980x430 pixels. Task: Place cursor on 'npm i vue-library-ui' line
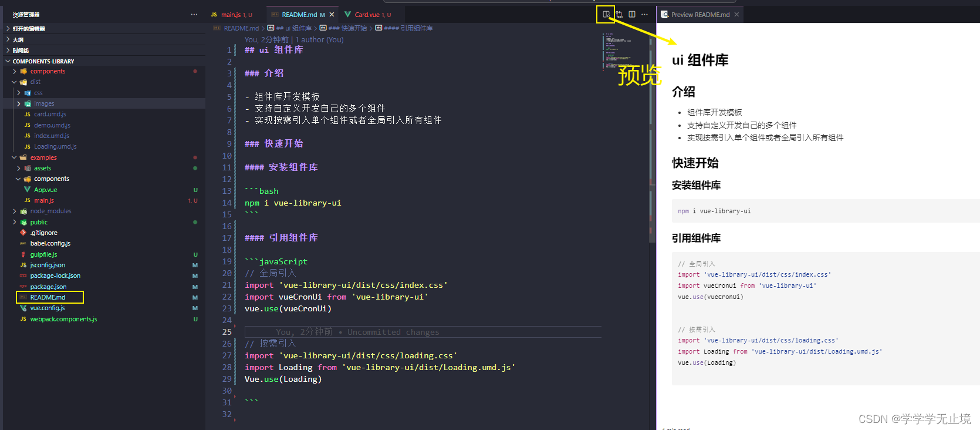pos(293,203)
